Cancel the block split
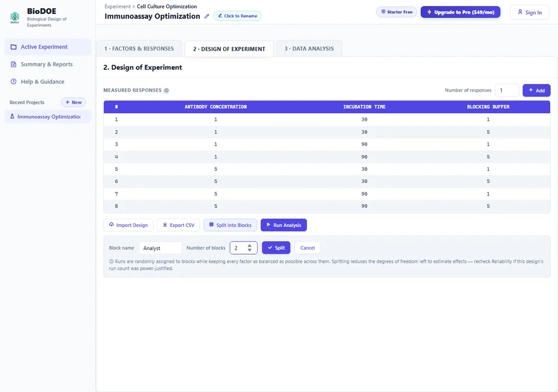Image resolution: width=558 pixels, height=392 pixels. (307, 248)
